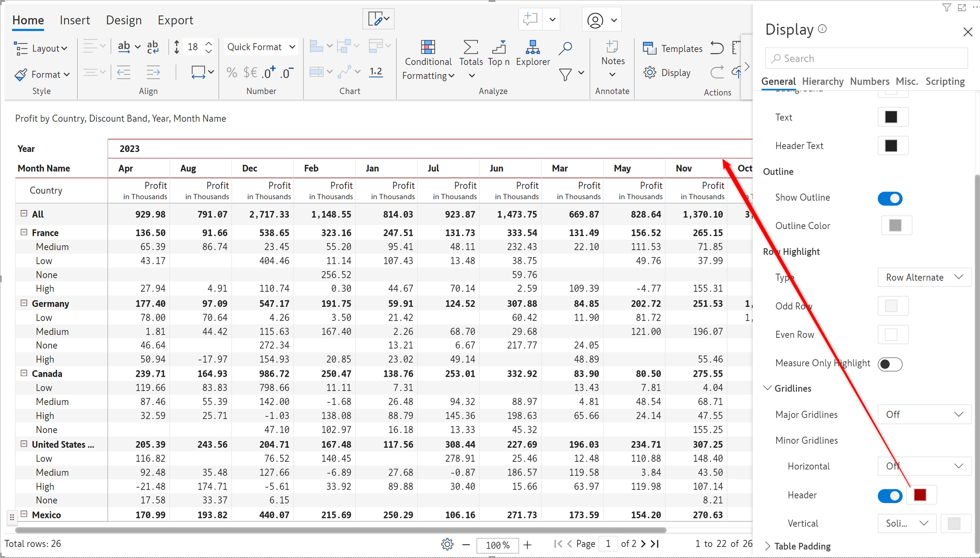Click the settings gear near zoom controls

[x=447, y=544]
